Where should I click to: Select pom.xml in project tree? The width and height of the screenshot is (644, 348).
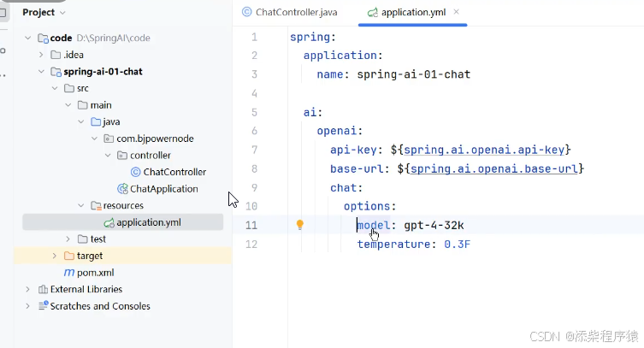[x=95, y=273]
